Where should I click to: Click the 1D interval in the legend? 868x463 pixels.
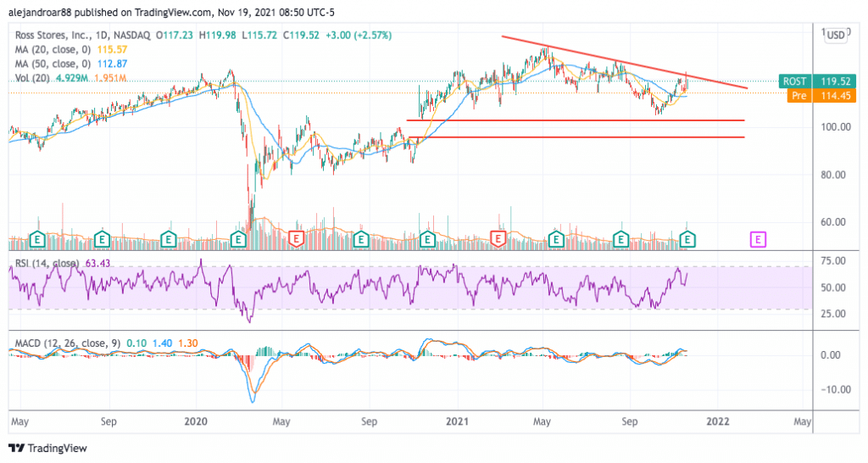click(x=102, y=35)
